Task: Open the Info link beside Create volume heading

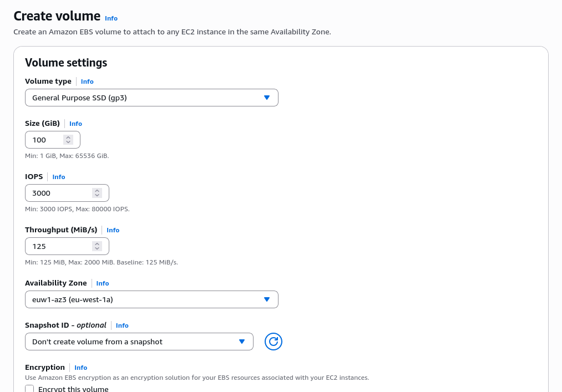Action: 111,18
